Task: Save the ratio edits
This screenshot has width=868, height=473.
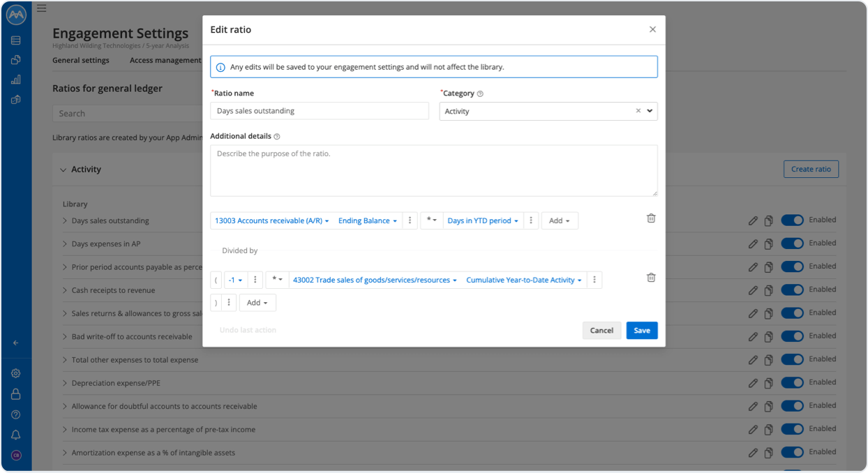Action: pos(642,331)
